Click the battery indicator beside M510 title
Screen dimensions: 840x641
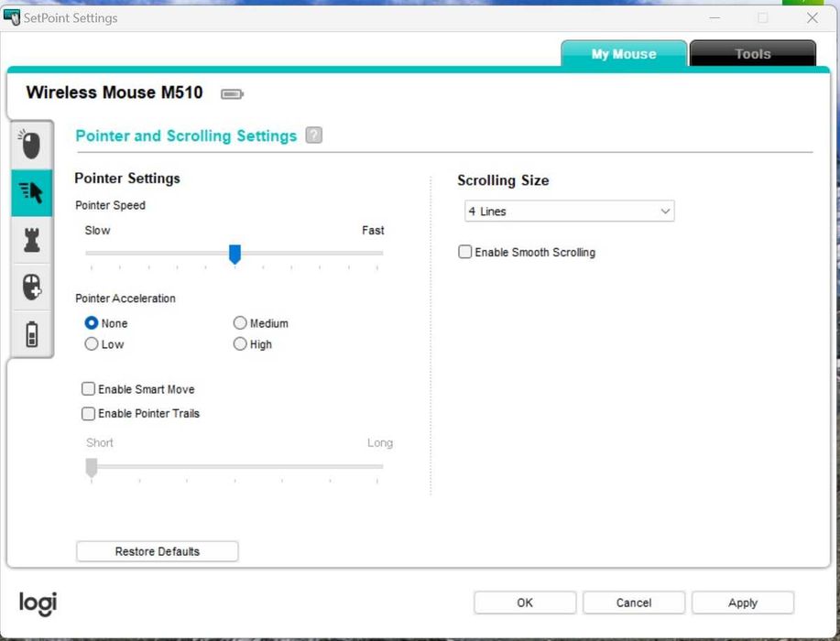pyautogui.click(x=232, y=94)
